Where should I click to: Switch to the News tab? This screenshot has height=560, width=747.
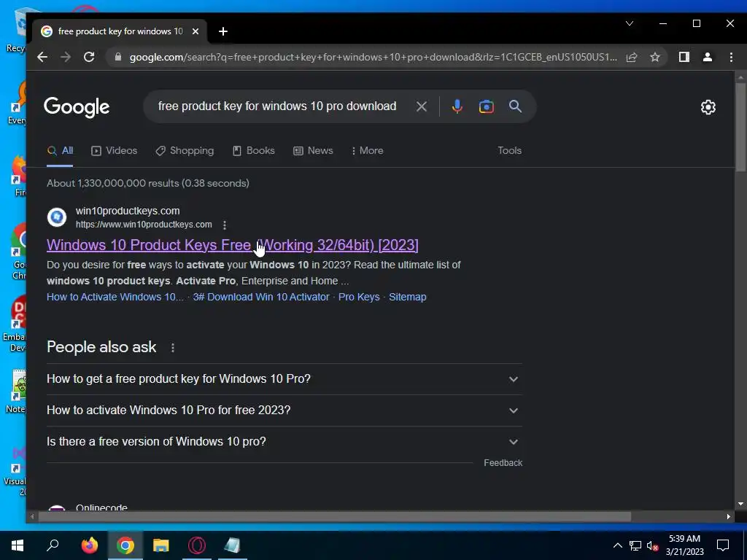313,151
